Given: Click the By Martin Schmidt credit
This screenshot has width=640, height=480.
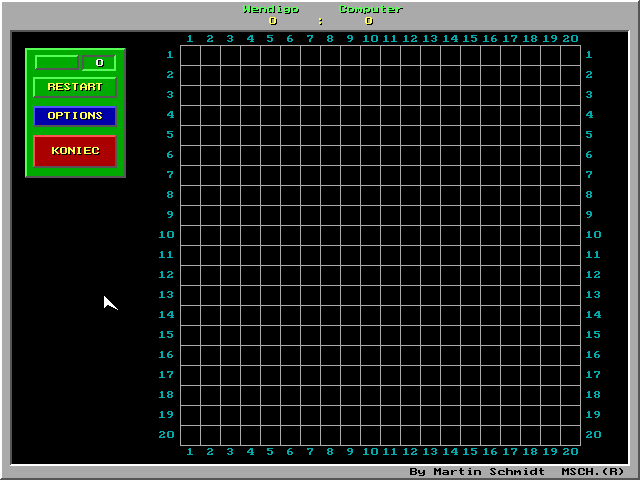Looking at the screenshot, I should (x=477, y=472).
